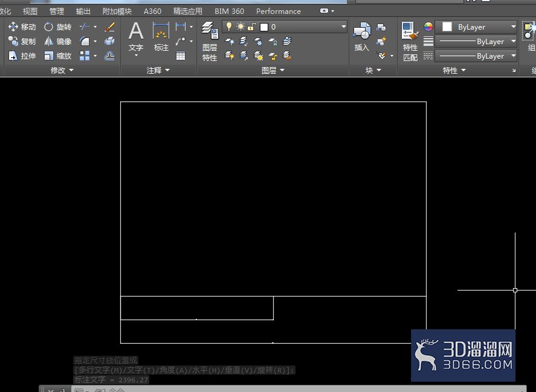The height and width of the screenshot is (392, 536).
Task: Switch to the 管理 tab
Action: [x=56, y=11]
